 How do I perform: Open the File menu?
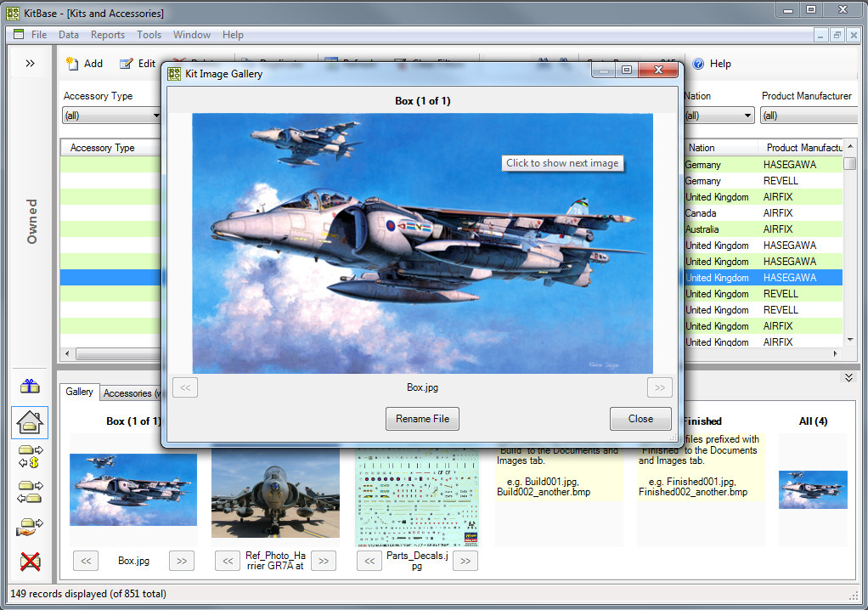click(x=39, y=34)
